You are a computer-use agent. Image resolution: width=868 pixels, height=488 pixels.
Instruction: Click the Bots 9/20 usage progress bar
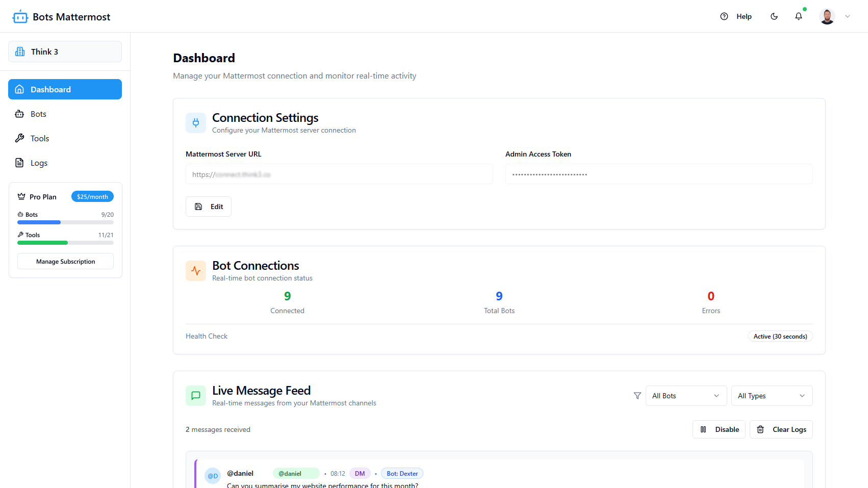pyautogui.click(x=65, y=222)
